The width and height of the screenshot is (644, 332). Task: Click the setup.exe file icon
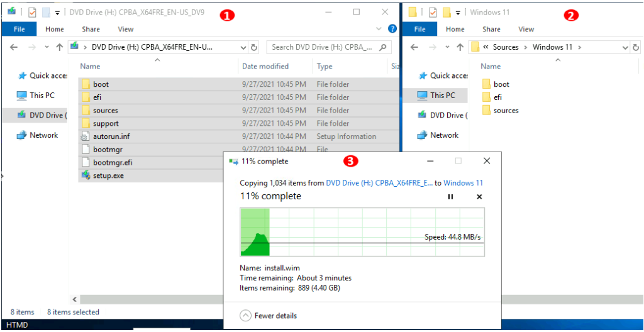86,175
